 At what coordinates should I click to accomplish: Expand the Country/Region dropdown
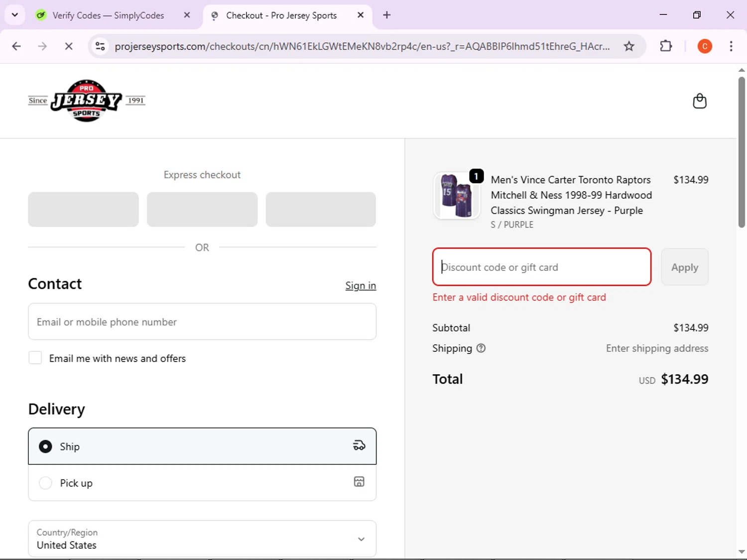coord(202,539)
